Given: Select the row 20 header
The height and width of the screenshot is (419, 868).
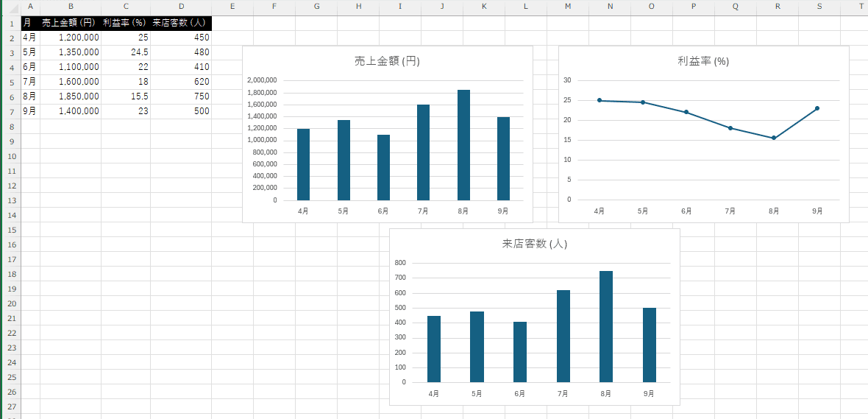Looking at the screenshot, I should (x=10, y=303).
